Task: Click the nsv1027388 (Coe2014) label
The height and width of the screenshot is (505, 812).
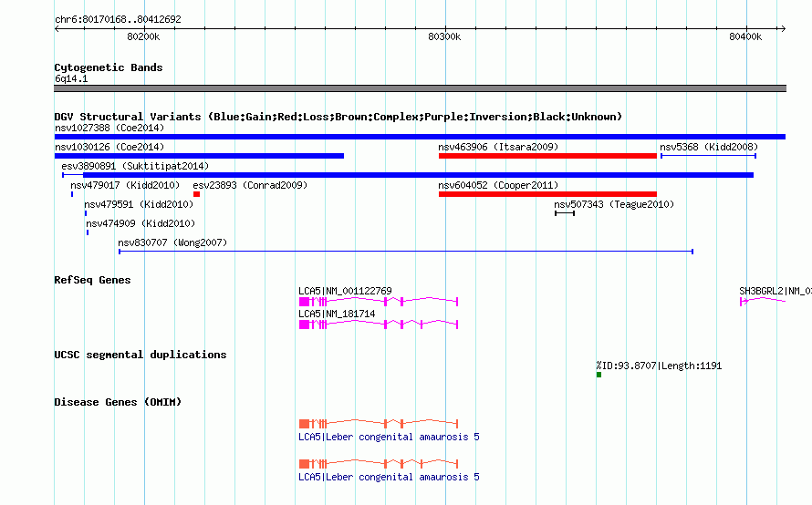Action: click(109, 128)
